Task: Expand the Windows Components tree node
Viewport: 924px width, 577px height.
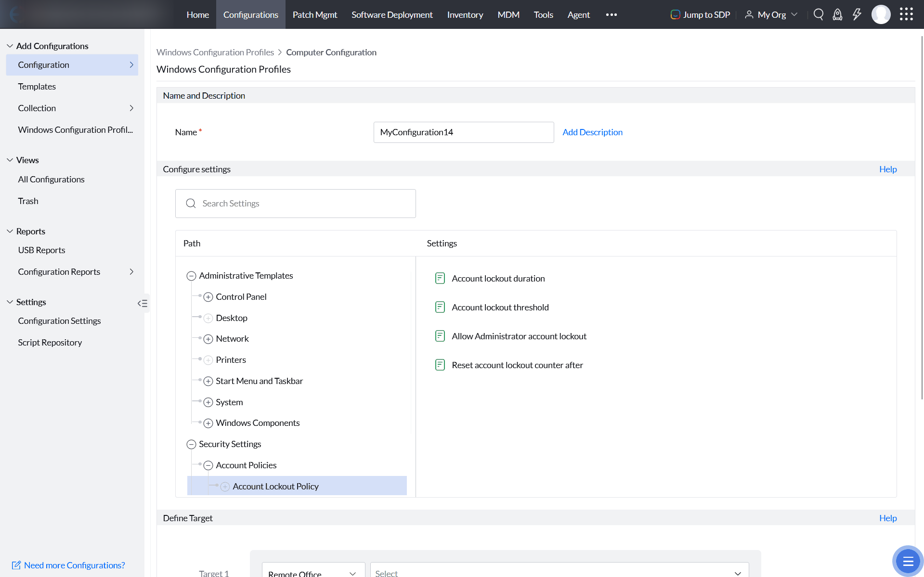Action: (x=208, y=423)
